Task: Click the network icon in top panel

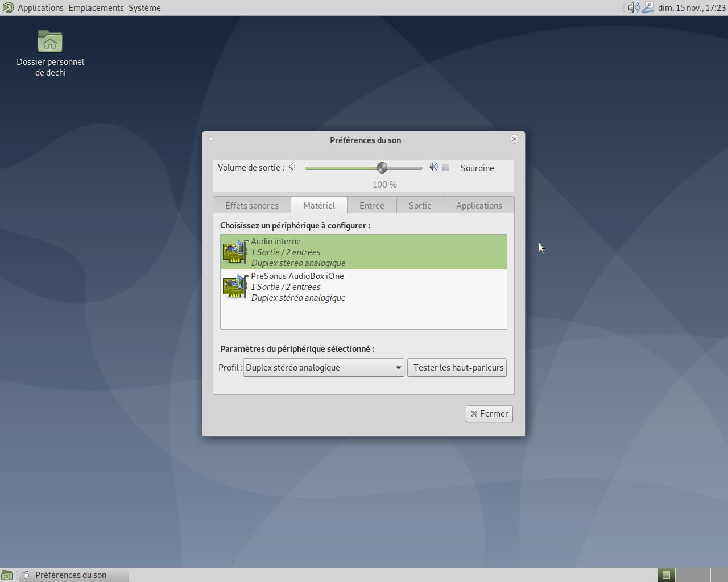Action: (648, 7)
